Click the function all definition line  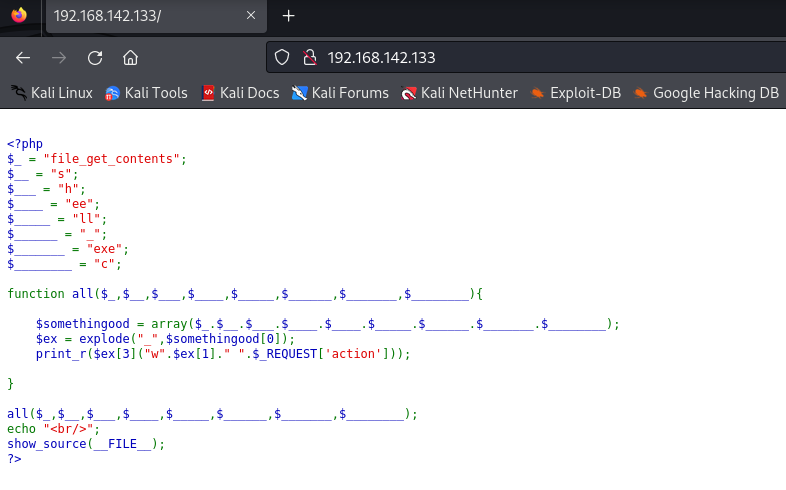point(245,294)
